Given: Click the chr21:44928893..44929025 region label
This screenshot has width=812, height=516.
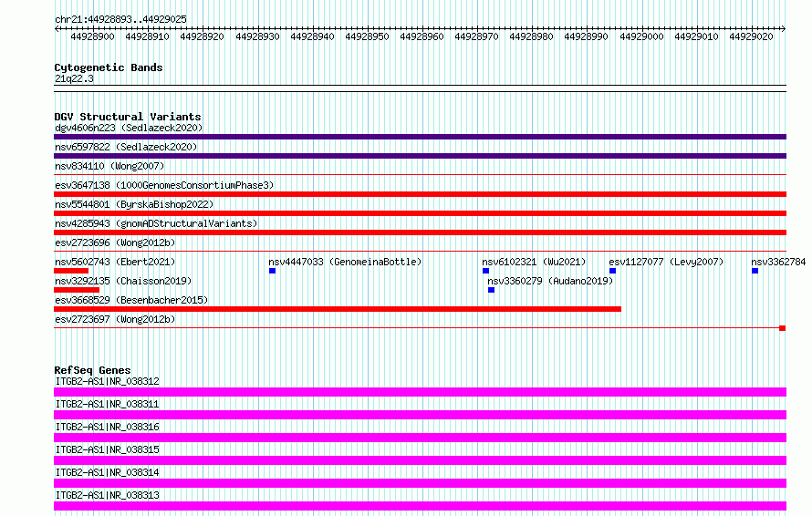Looking at the screenshot, I should (120, 19).
